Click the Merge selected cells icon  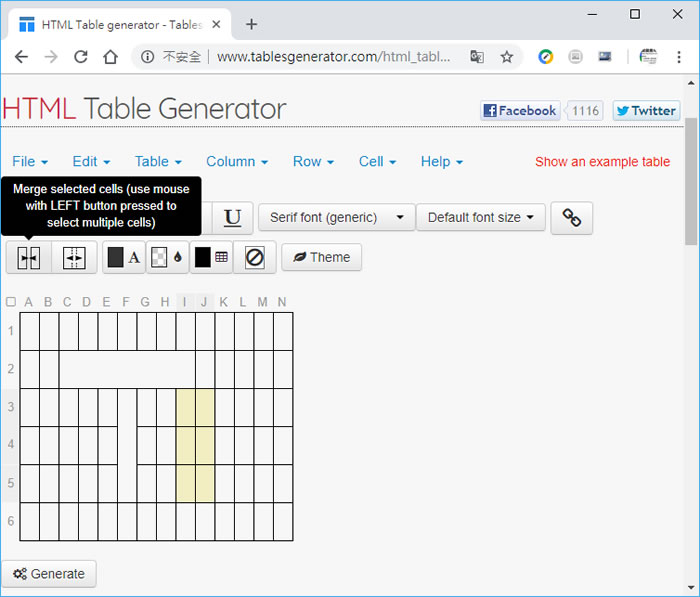(x=29, y=258)
